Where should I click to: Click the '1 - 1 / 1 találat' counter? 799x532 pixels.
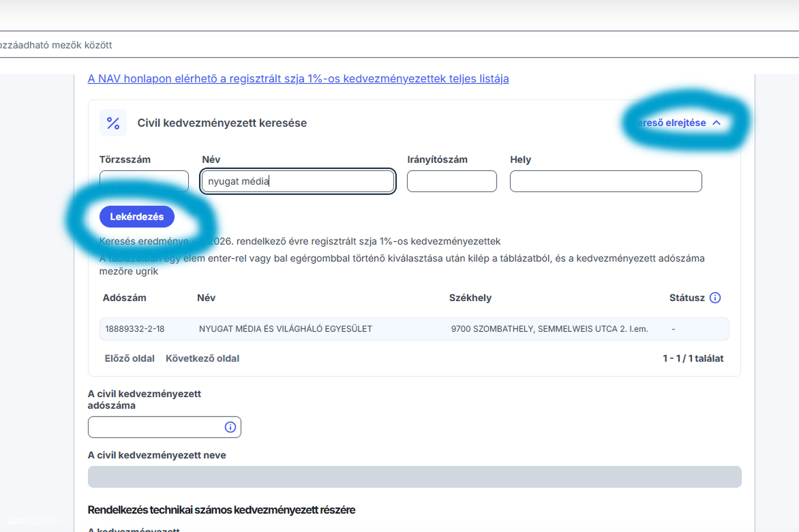693,359
